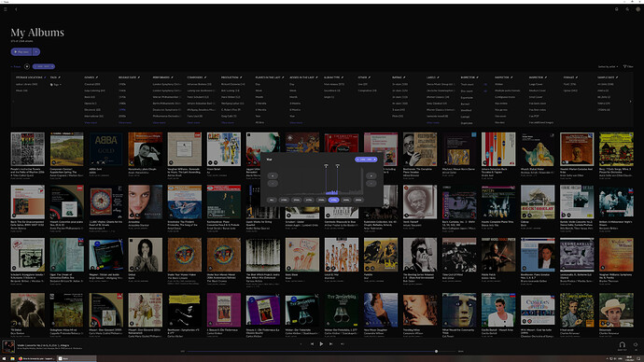
Task: Edit the Production column pencil icon
Action: pos(241,77)
